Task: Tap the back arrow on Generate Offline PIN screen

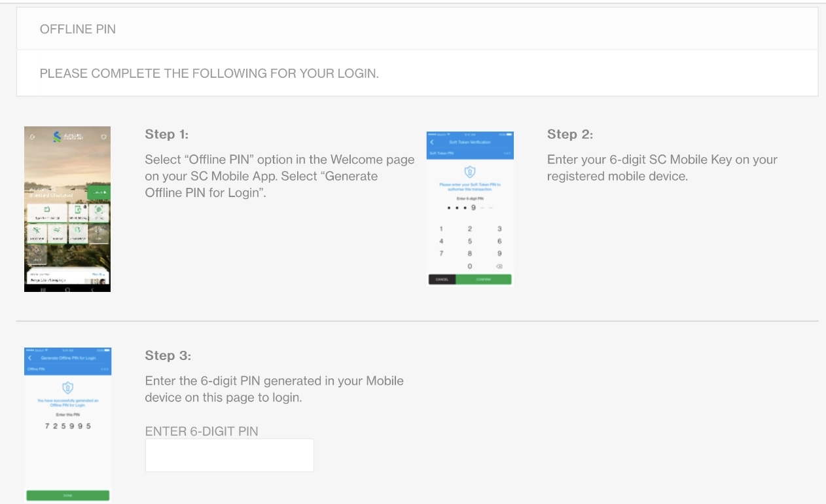Action: [30, 358]
